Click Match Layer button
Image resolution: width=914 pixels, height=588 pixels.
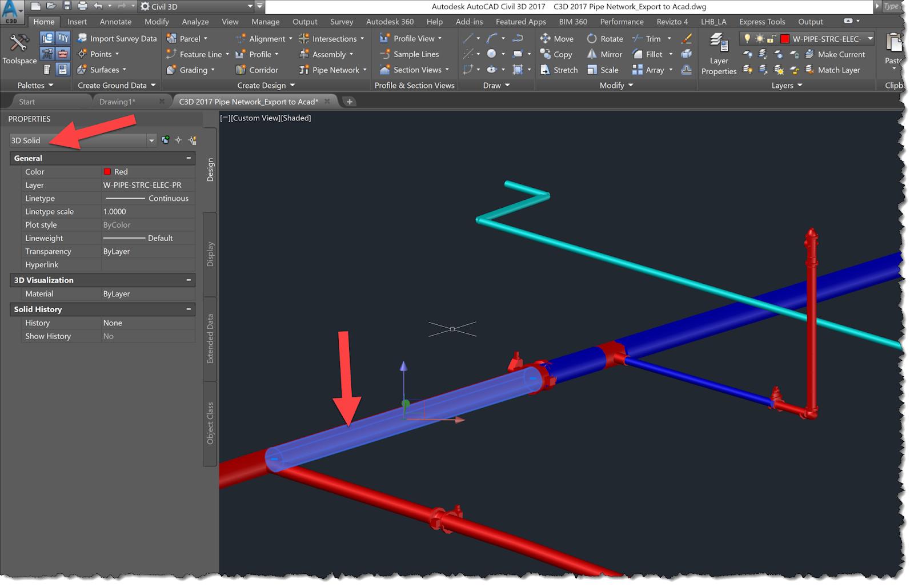pos(832,70)
